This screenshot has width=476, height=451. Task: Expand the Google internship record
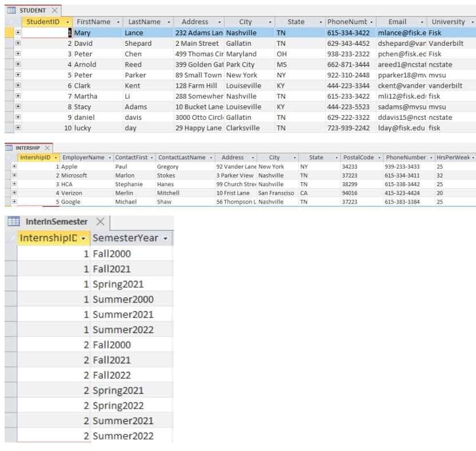[x=14, y=202]
